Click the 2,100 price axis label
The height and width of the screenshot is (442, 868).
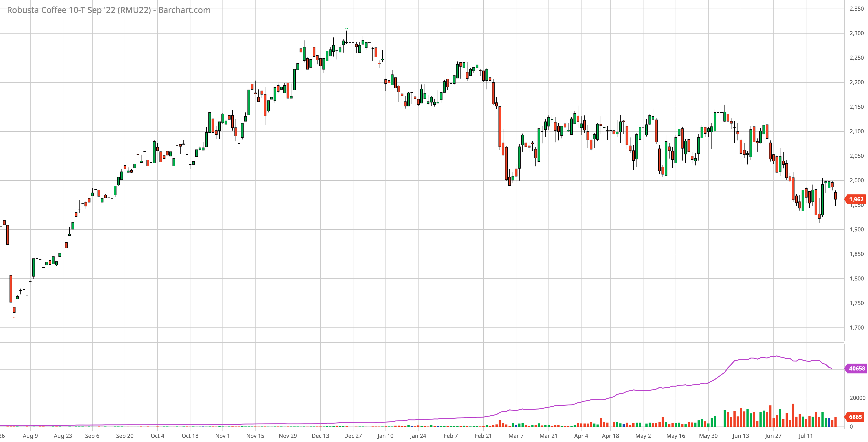click(857, 131)
